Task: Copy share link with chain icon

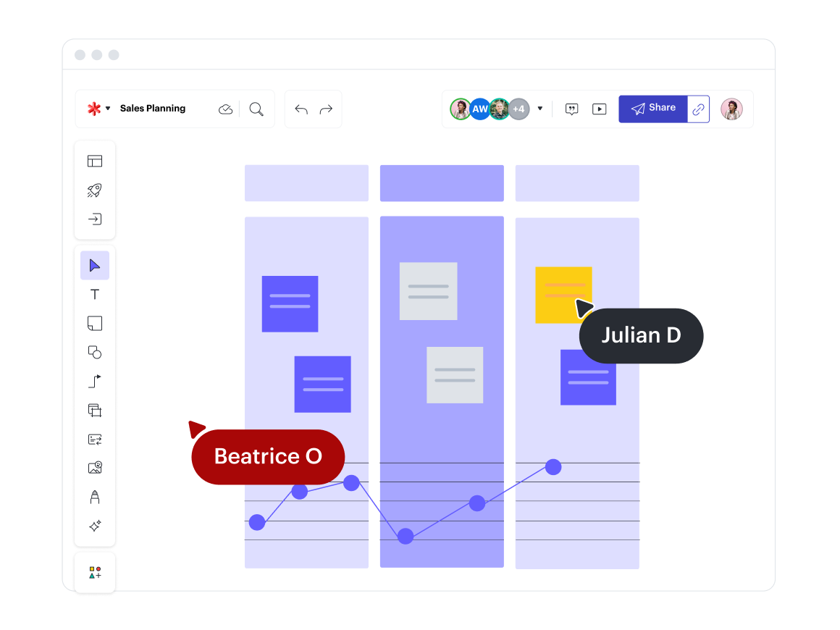Action: pyautogui.click(x=698, y=109)
